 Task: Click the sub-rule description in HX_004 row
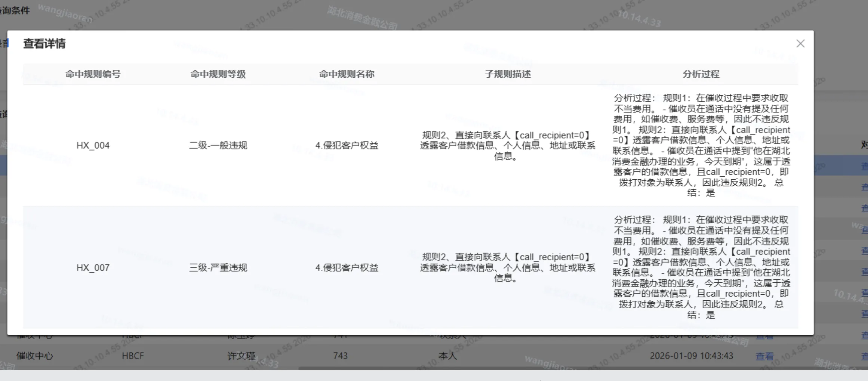(x=507, y=145)
